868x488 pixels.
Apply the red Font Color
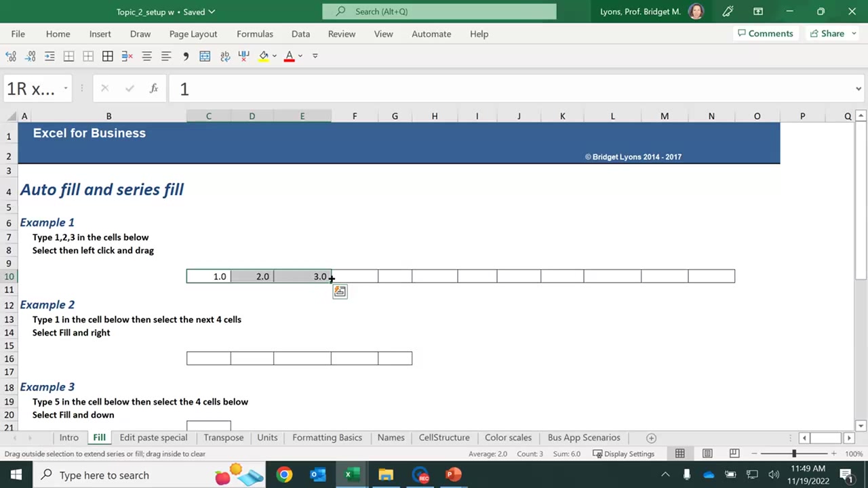tap(290, 56)
